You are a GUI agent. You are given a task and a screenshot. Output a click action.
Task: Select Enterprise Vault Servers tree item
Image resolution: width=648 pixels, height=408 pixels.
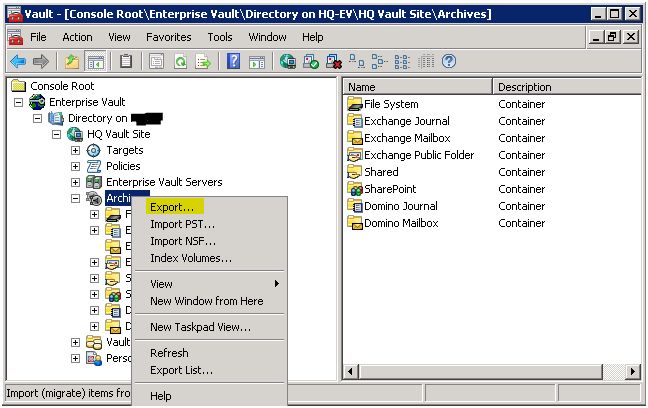164,182
